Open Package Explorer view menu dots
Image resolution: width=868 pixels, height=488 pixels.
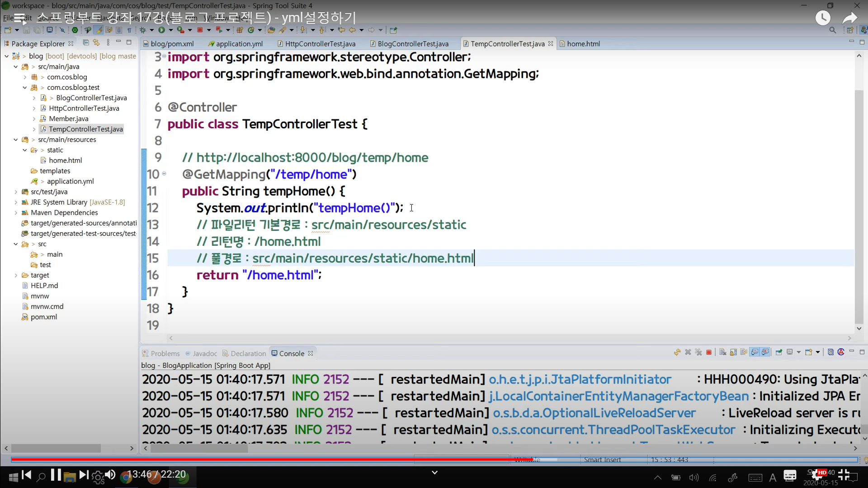(108, 42)
